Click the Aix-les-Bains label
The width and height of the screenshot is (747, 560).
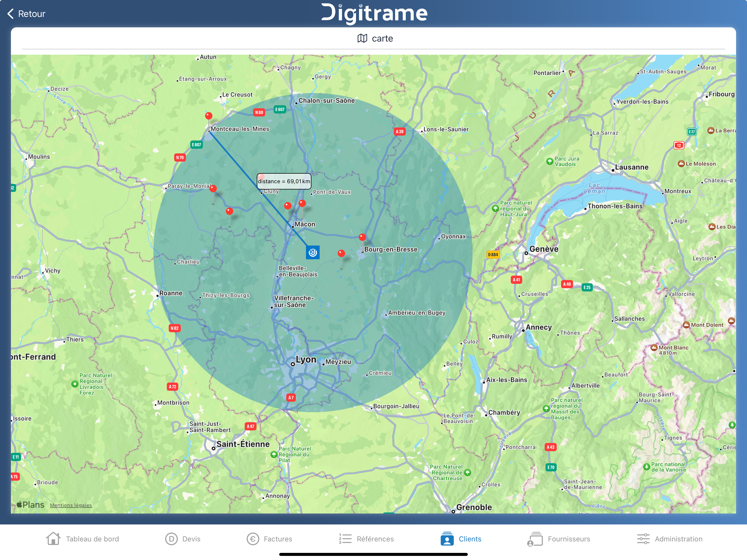point(507,380)
